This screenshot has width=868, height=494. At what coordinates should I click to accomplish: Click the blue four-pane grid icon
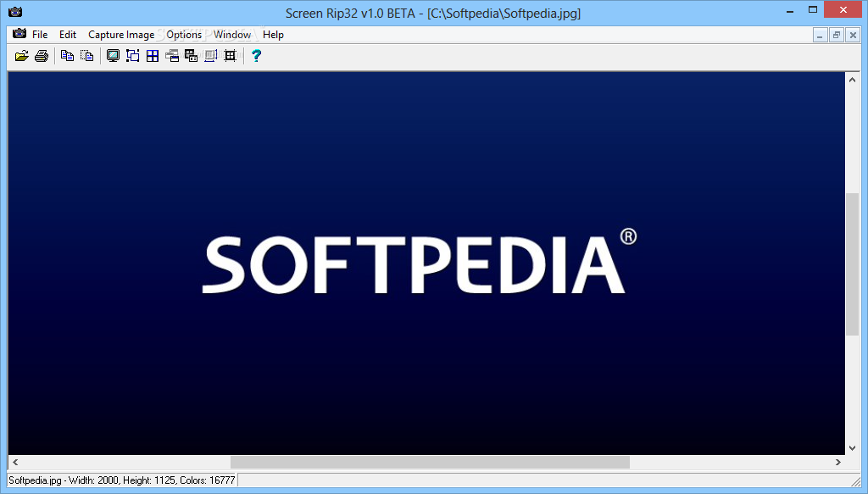tap(153, 56)
